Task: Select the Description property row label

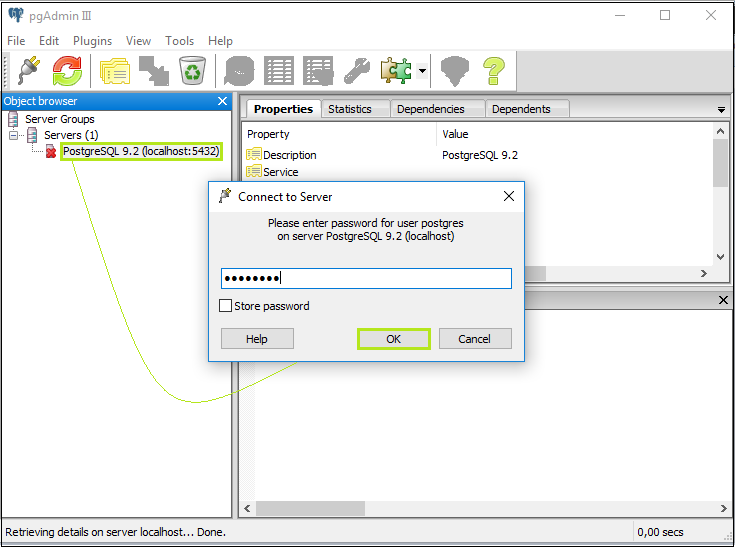Action: point(290,155)
